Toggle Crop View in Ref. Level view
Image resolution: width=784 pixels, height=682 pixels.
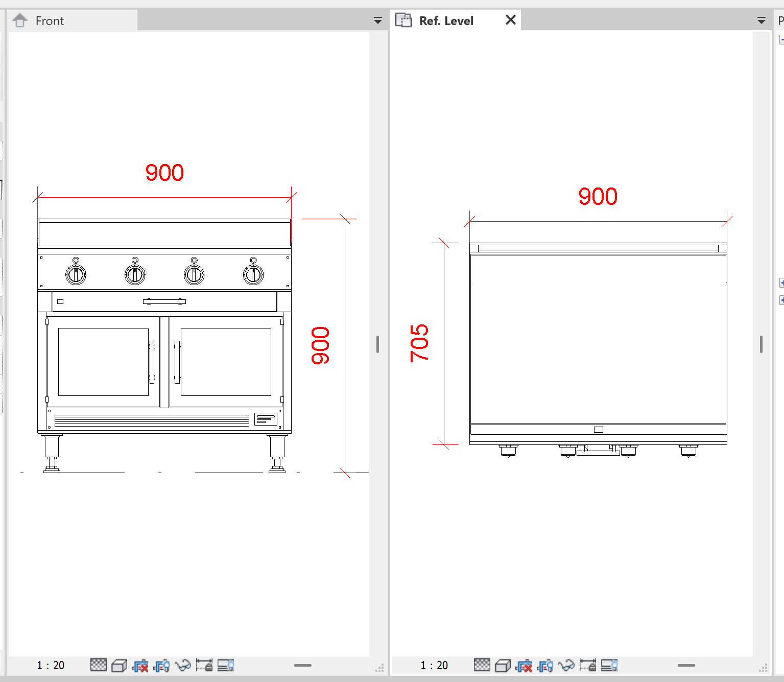pyautogui.click(x=524, y=666)
